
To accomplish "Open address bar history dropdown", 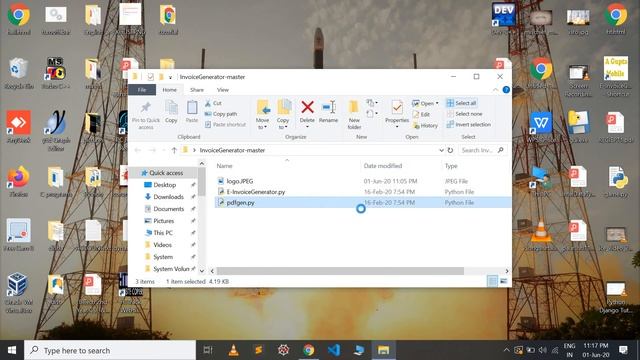I will [441, 150].
